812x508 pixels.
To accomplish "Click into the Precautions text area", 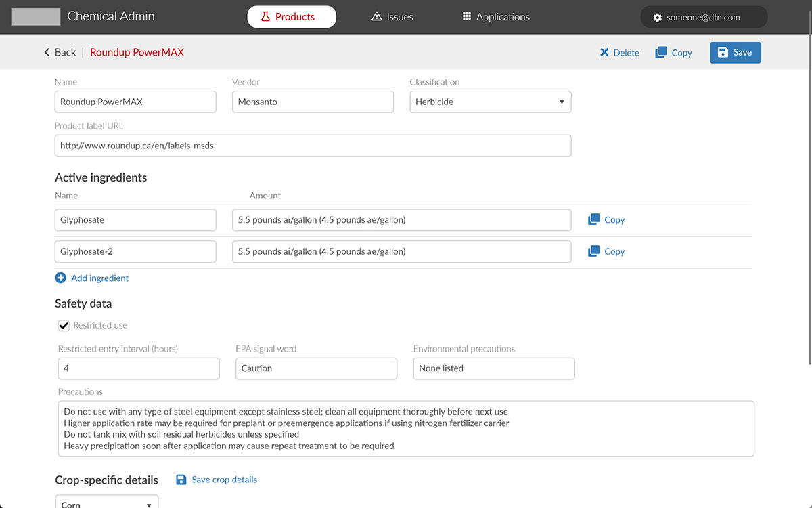I will [x=406, y=429].
